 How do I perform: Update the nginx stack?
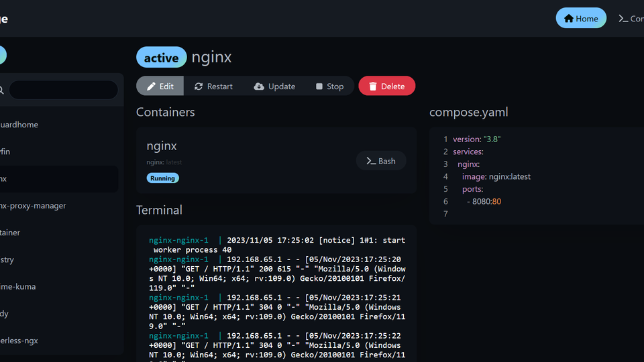click(274, 86)
